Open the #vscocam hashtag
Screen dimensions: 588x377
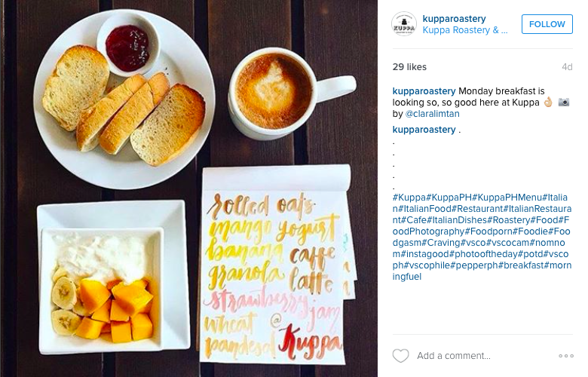508,242
